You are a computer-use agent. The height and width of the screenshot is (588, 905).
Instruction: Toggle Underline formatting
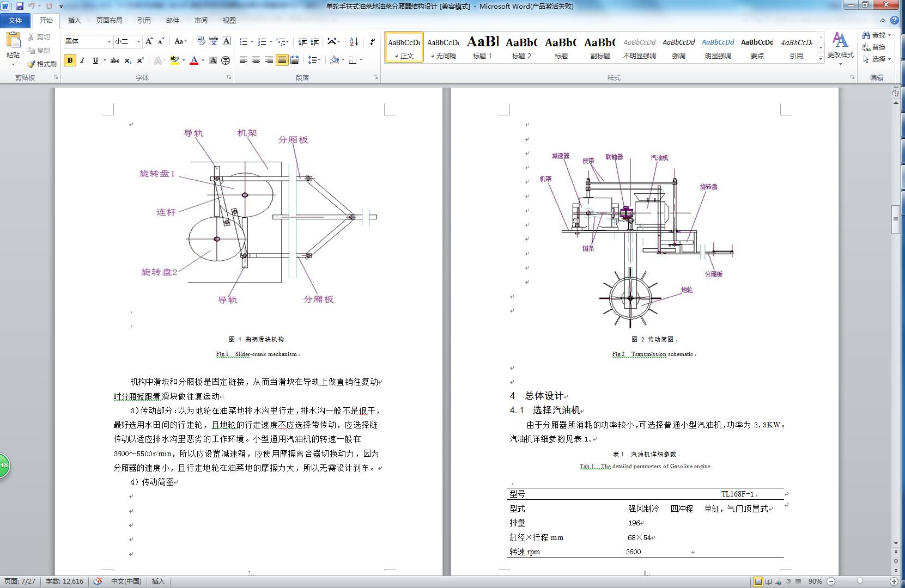pos(95,60)
